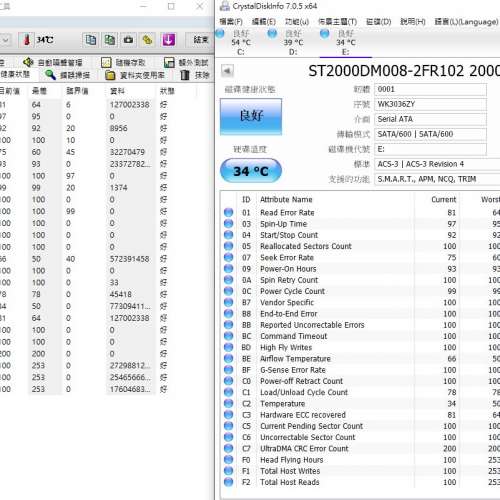Viewport: 500px width, 500px height.
Task: Click status circle for Reallocated Sectors Count
Action: [x=229, y=246]
